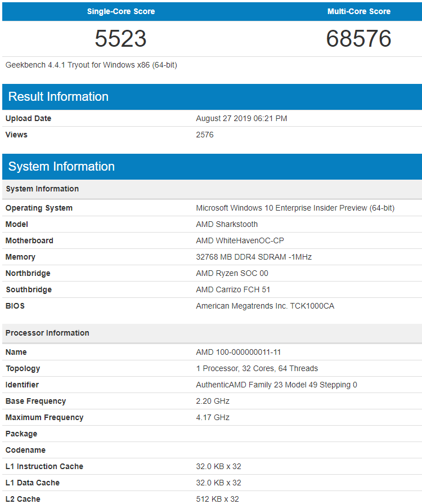This screenshot has width=422, height=504.
Task: Click the L1 Data Cache label
Action: pos(33,483)
